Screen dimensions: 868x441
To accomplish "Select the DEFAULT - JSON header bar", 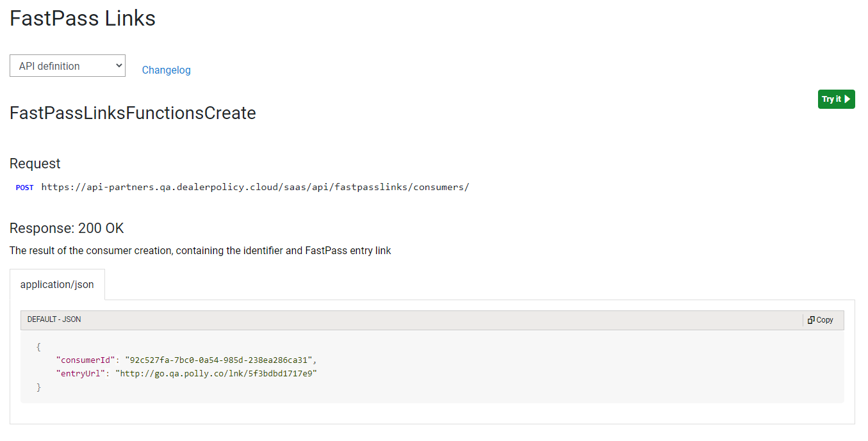I will tap(54, 319).
